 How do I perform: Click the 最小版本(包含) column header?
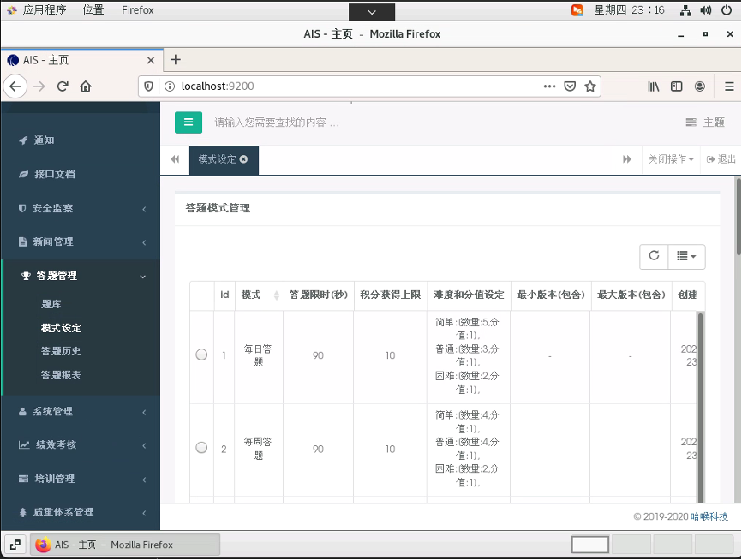[551, 295]
